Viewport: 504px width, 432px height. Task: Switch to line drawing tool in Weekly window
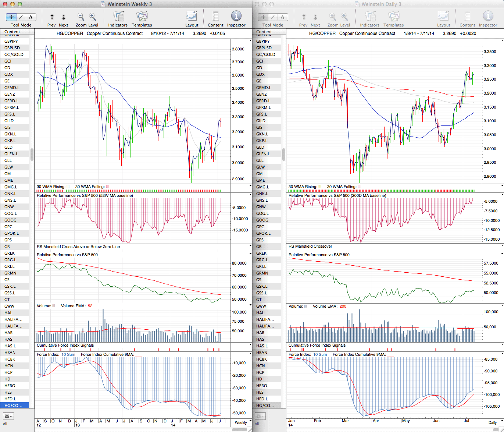click(21, 17)
